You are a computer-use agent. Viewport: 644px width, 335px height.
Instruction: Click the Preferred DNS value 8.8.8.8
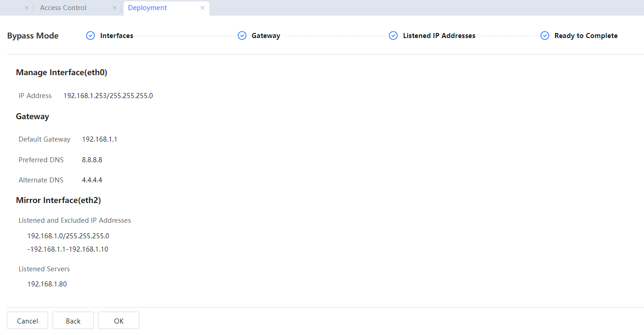coord(92,160)
